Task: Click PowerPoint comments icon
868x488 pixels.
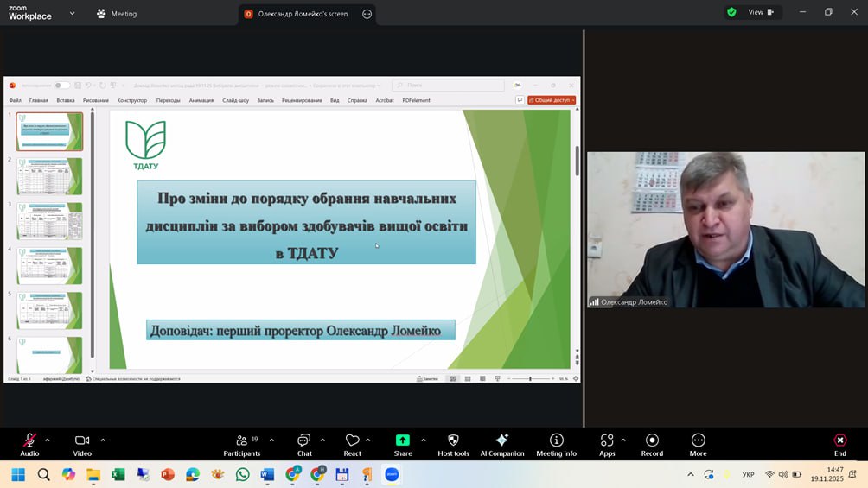Action: click(520, 100)
